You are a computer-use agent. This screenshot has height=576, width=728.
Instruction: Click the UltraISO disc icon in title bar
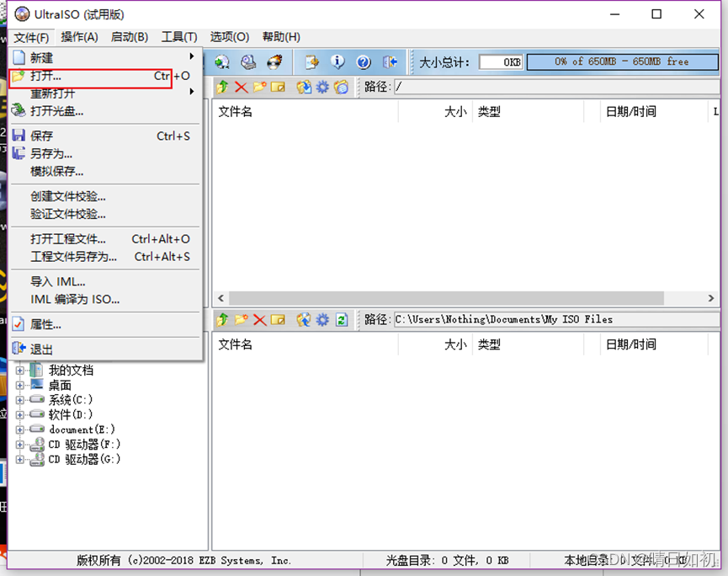pos(22,14)
